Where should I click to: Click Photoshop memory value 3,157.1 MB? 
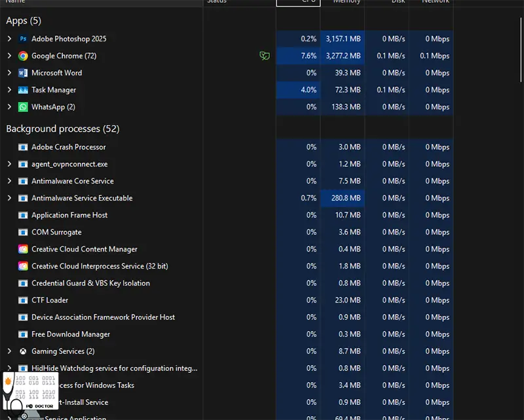pyautogui.click(x=343, y=39)
